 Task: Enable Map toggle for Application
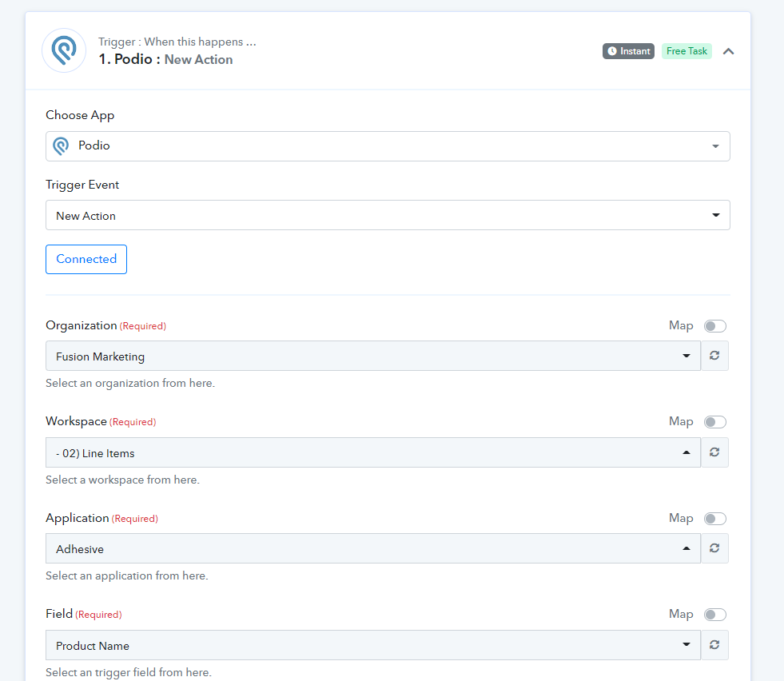pyautogui.click(x=715, y=519)
